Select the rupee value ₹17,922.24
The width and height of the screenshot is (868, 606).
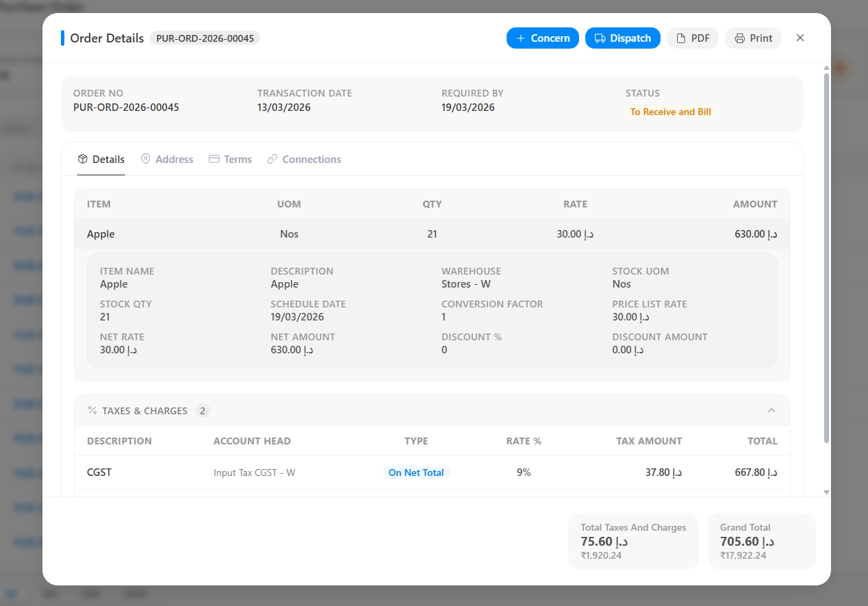click(x=743, y=555)
